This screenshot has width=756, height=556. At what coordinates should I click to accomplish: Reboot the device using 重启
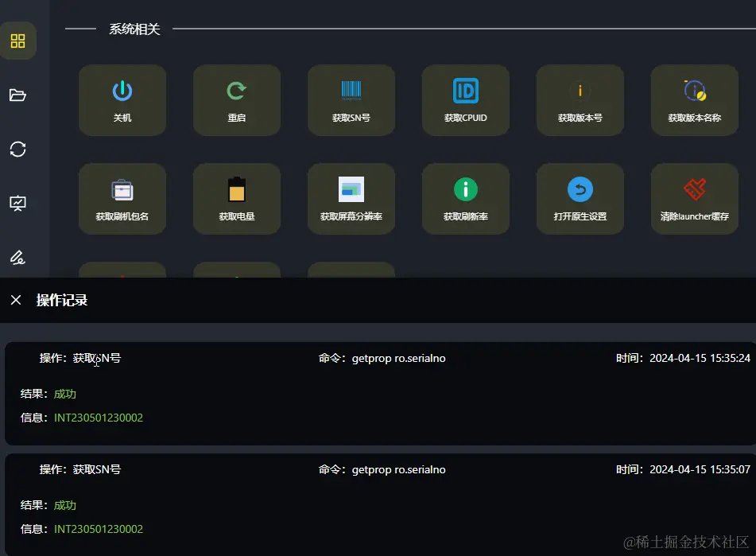[237, 100]
